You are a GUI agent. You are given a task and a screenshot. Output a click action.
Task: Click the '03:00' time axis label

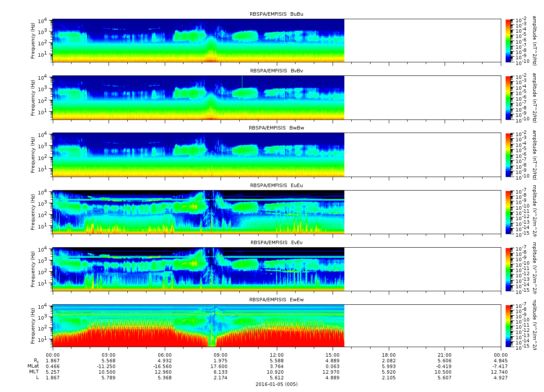[x=109, y=355]
